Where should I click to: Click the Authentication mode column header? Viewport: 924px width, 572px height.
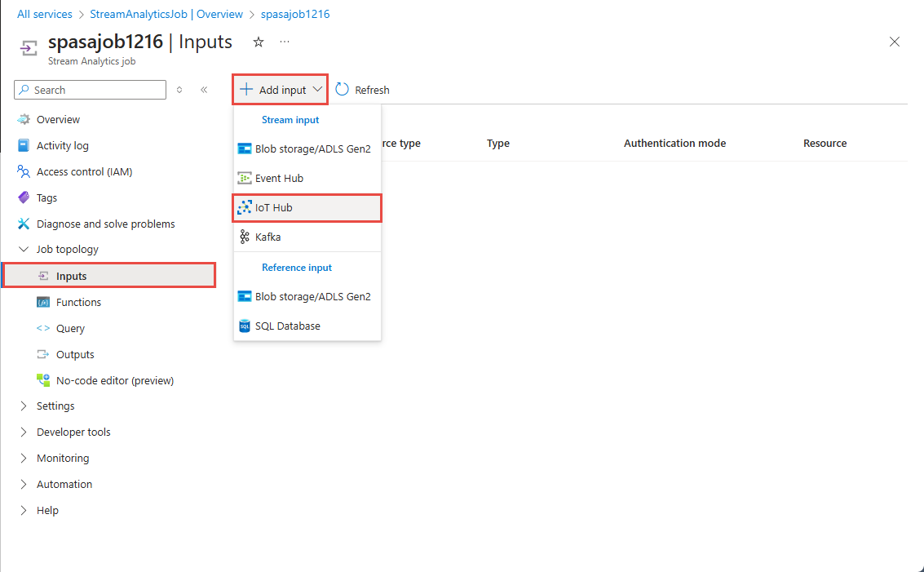coord(674,144)
